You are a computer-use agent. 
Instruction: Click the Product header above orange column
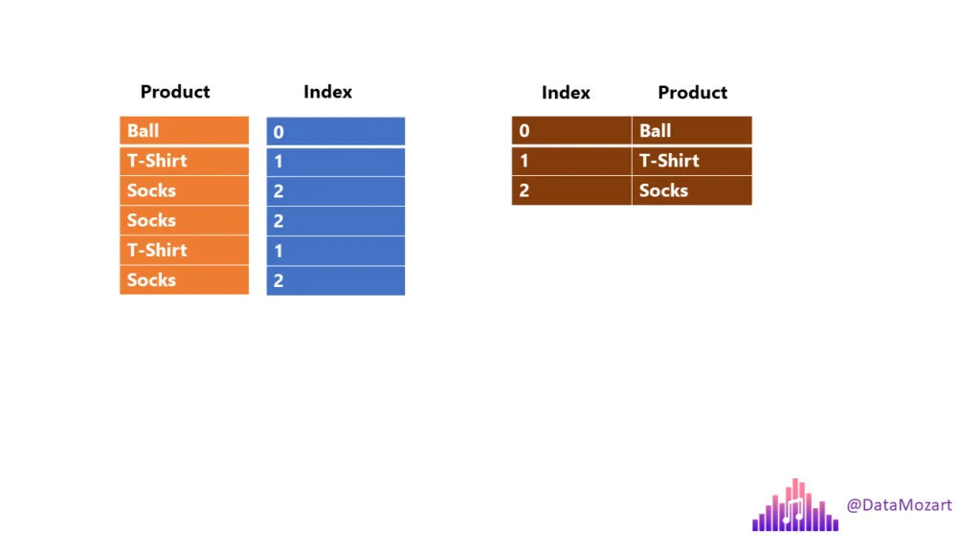175,92
